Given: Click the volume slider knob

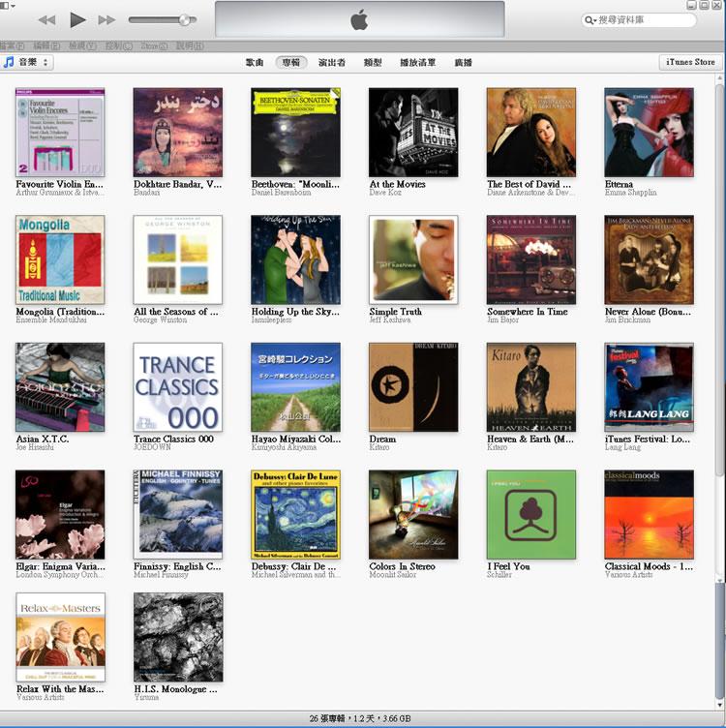Looking at the screenshot, I should click(184, 20).
